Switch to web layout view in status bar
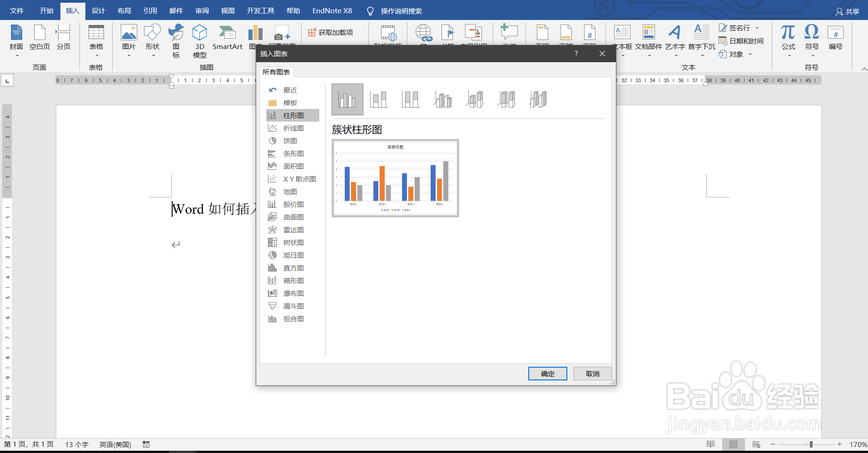The width and height of the screenshot is (868, 453). point(756,444)
